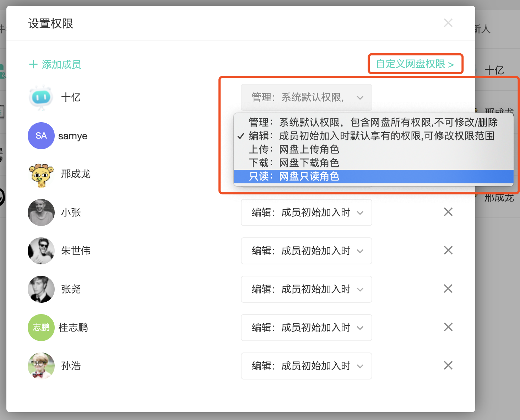
Task: Pick the 下载：网盘下载角色 option
Action: pyautogui.click(x=373, y=163)
